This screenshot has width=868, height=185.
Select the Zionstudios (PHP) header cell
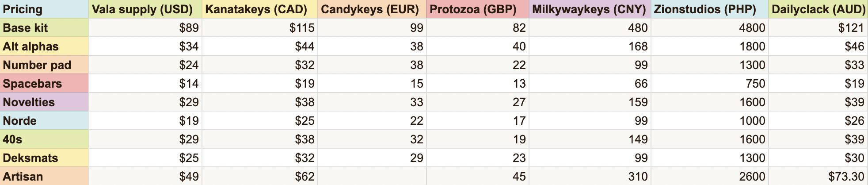point(710,9)
